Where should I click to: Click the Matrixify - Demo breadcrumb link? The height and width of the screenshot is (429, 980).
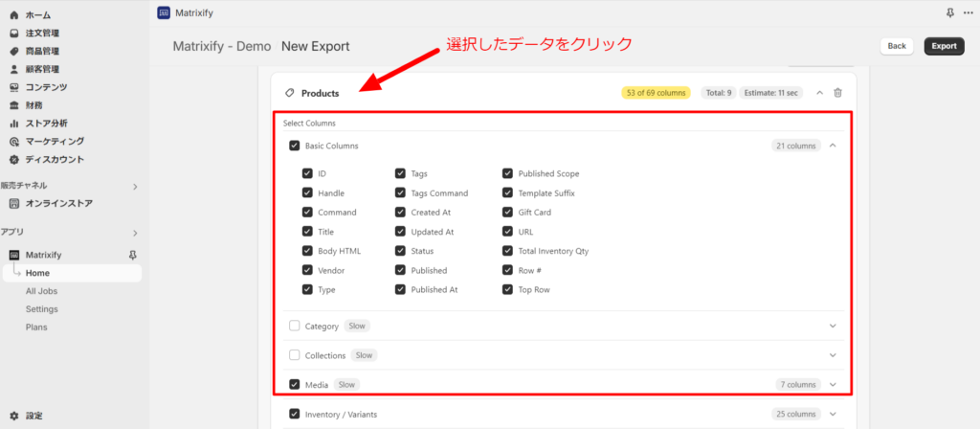222,46
